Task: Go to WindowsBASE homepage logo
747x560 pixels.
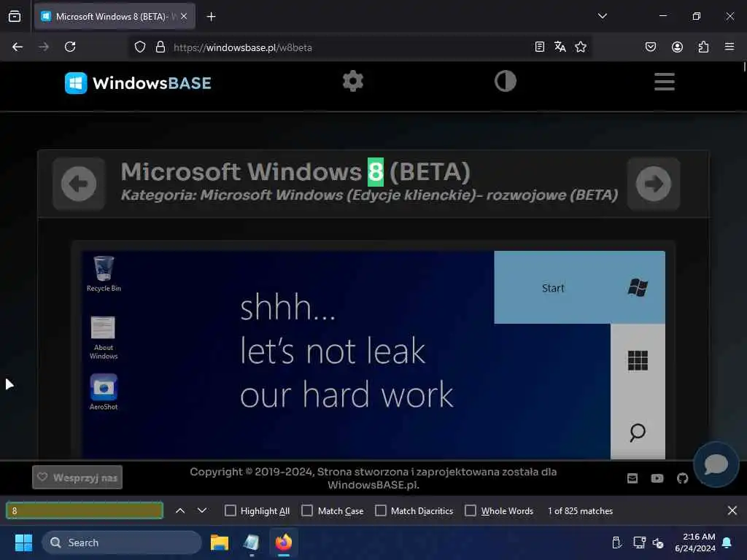Action: point(138,83)
